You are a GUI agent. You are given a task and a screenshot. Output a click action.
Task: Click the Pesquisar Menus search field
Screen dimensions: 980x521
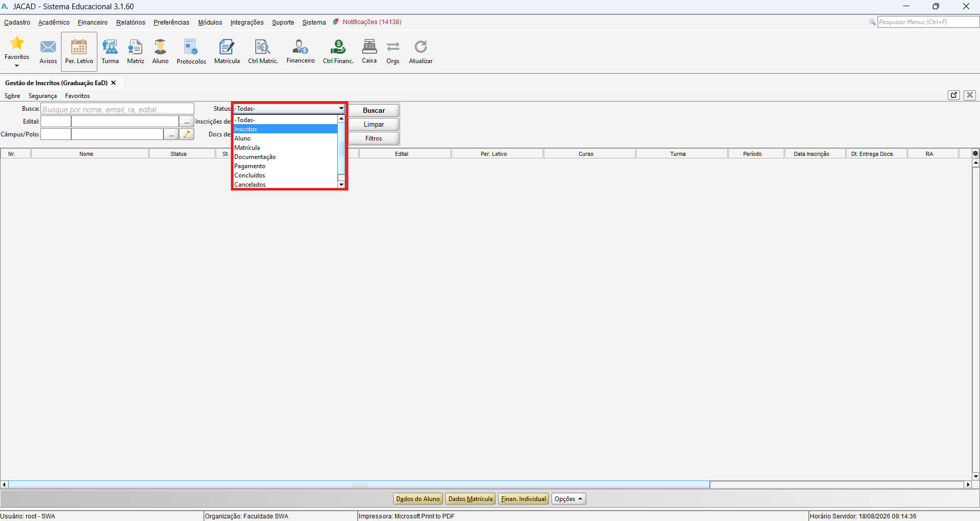[x=928, y=22]
